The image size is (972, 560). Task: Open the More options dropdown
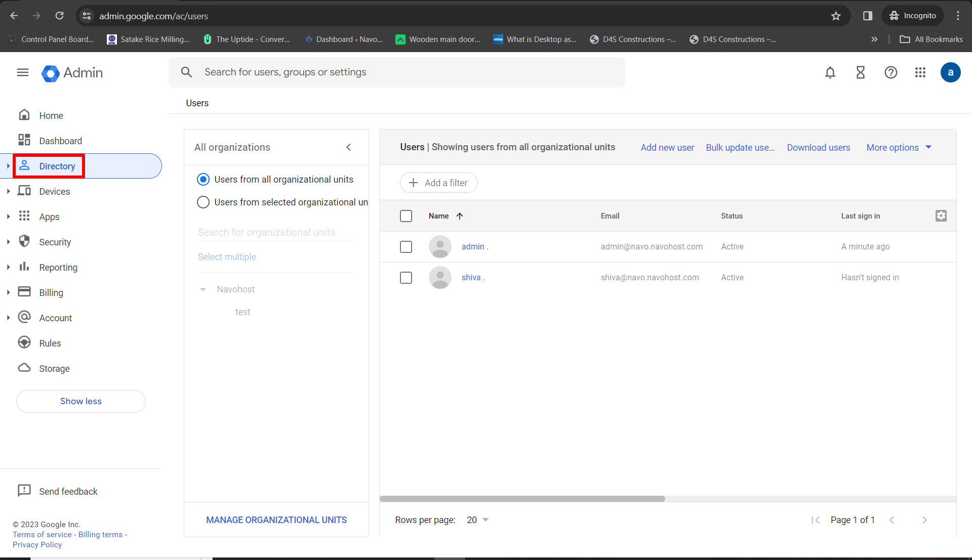pyautogui.click(x=899, y=147)
